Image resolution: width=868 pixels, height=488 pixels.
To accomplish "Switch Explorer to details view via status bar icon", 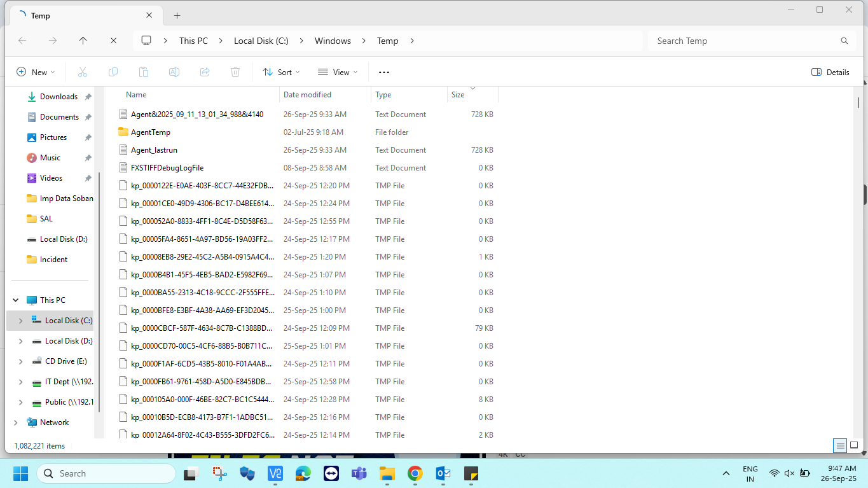I will tap(840, 445).
